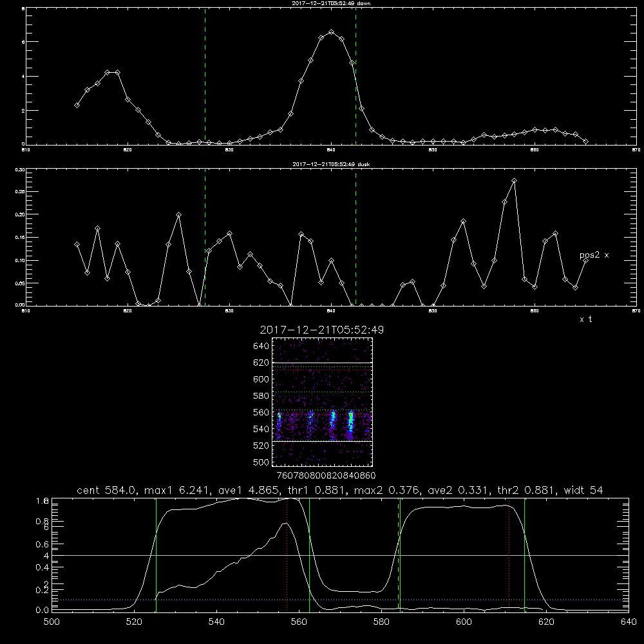This screenshot has width=644, height=644.
Task: Click the 560 label on bottom plot x-axis
Action: (x=299, y=622)
